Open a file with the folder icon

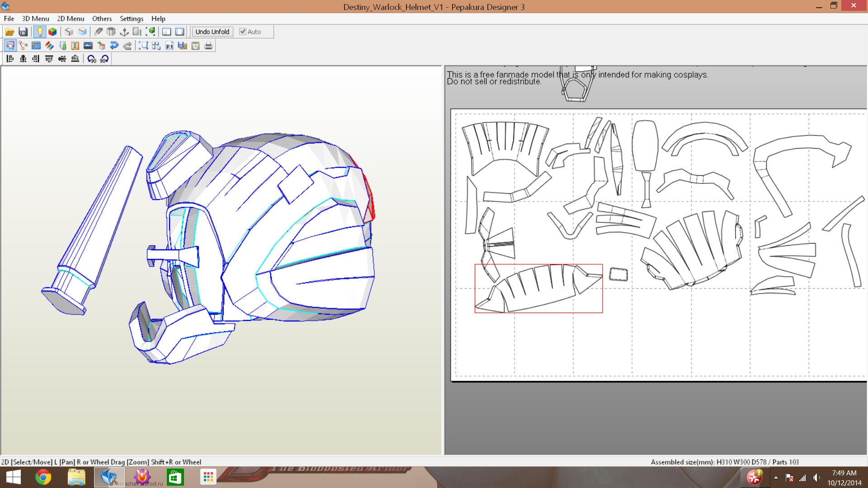tap(9, 32)
